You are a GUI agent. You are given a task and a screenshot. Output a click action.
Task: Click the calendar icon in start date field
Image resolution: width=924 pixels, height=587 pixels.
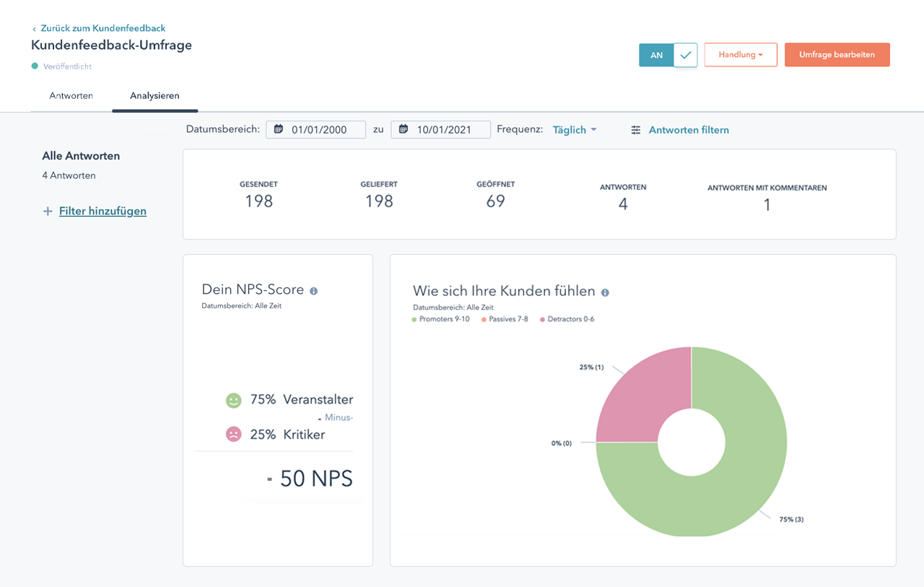[278, 129]
